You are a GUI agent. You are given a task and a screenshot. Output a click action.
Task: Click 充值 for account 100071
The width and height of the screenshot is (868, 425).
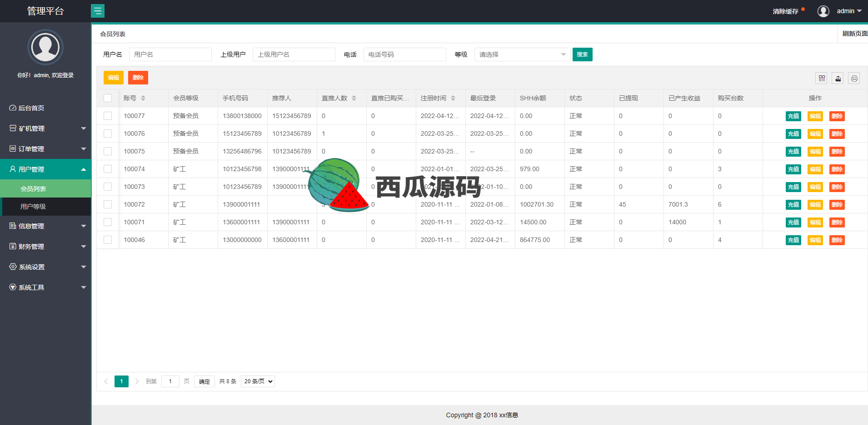point(793,222)
